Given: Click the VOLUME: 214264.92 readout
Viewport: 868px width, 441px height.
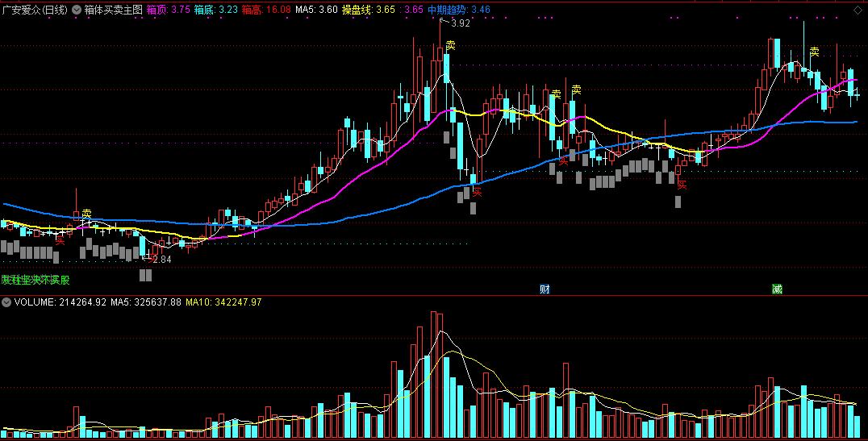Looking at the screenshot, I should tap(61, 302).
